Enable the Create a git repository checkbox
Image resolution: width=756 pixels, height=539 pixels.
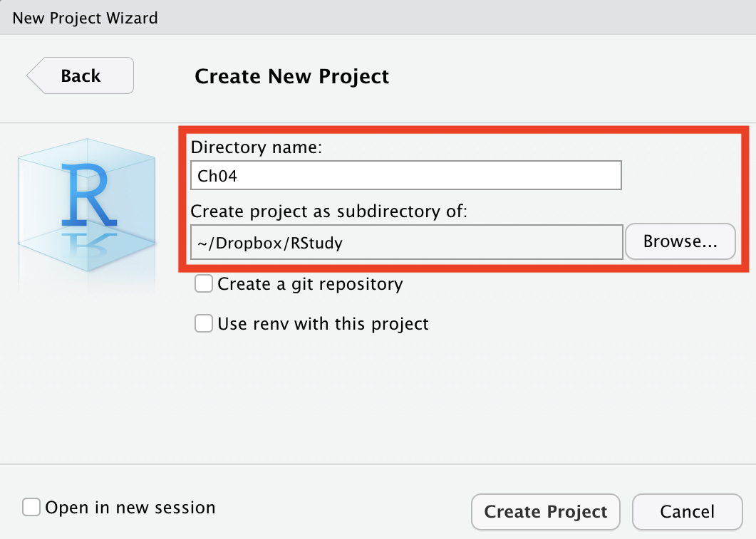204,283
